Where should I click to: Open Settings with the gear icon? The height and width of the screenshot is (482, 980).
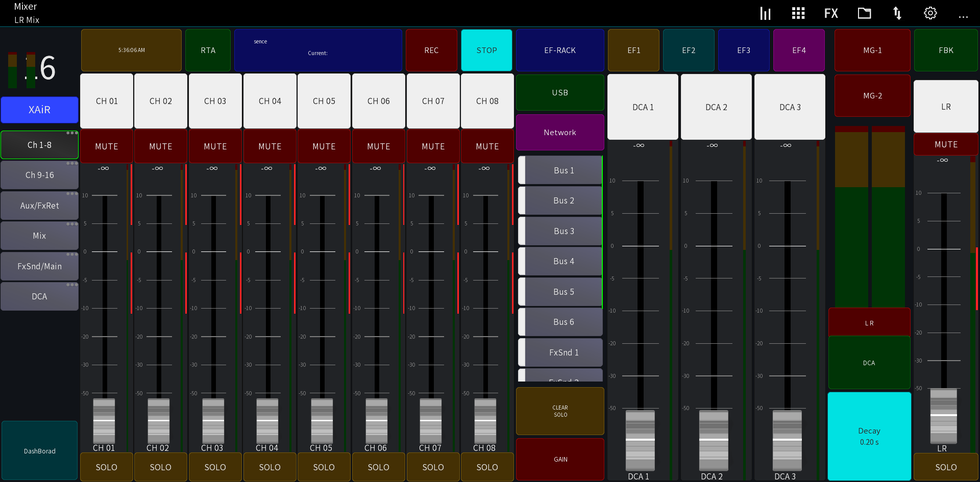(x=930, y=13)
